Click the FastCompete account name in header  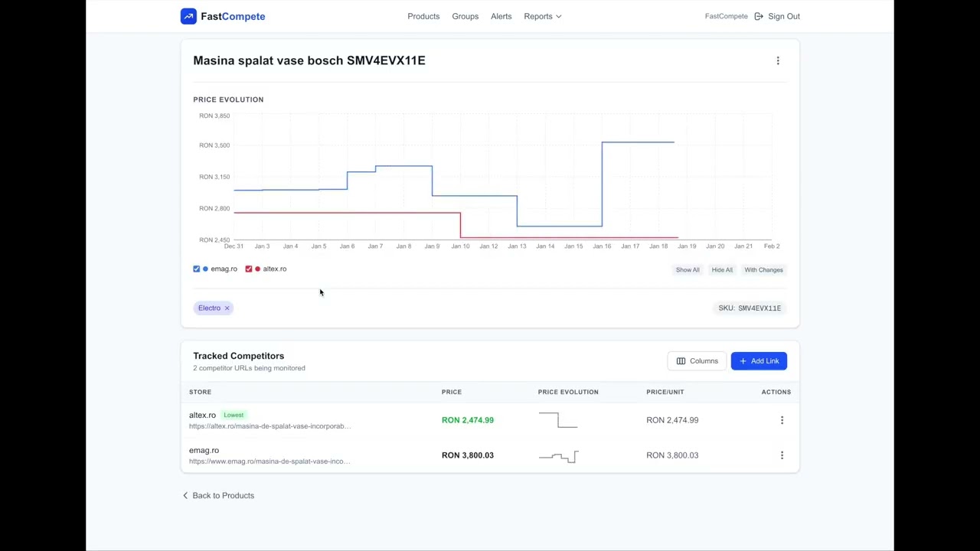726,16
